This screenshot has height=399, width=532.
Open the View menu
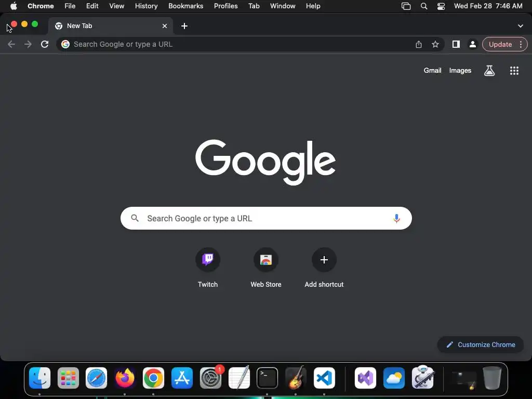[x=116, y=6]
